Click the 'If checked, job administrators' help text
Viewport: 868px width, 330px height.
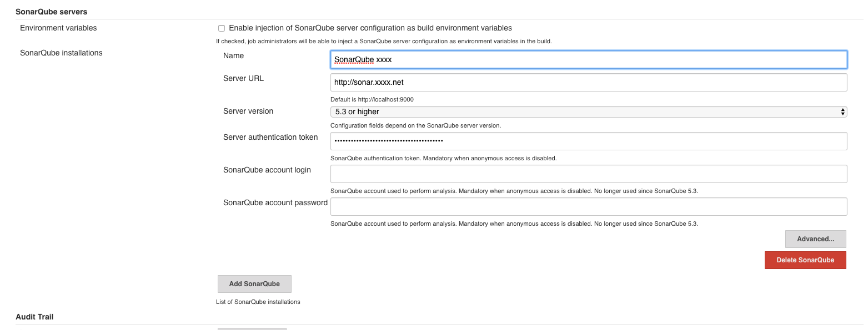[384, 41]
